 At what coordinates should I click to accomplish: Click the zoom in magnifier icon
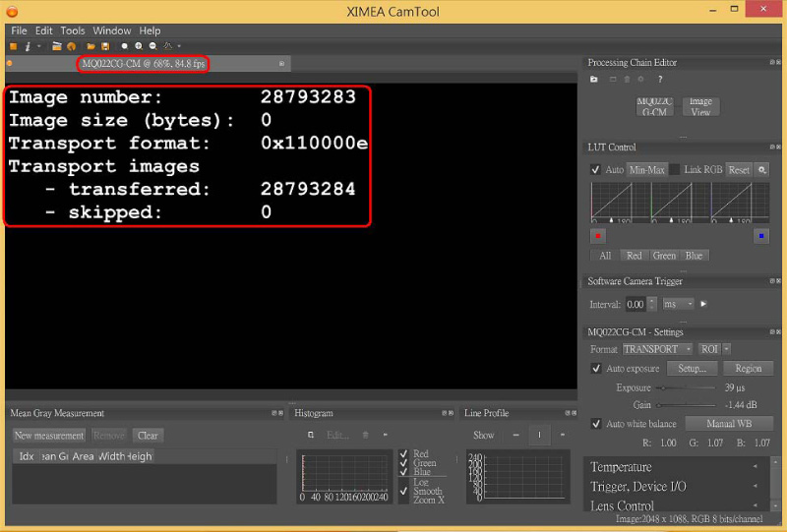coord(139,46)
